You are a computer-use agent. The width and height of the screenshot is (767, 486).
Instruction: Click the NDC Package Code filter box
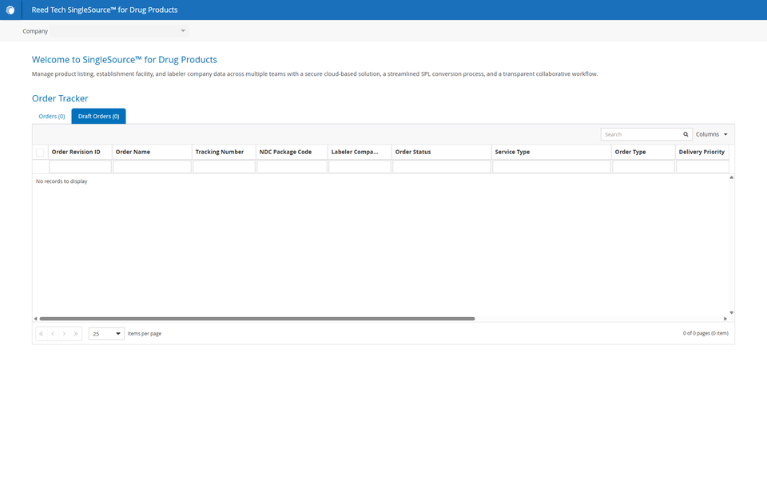click(x=292, y=167)
